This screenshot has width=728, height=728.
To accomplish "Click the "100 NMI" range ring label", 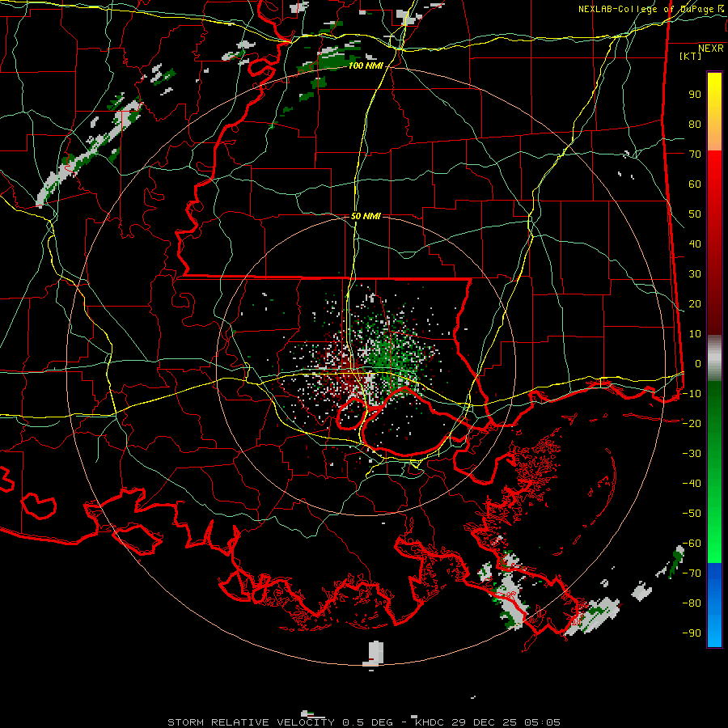I will tap(366, 66).
